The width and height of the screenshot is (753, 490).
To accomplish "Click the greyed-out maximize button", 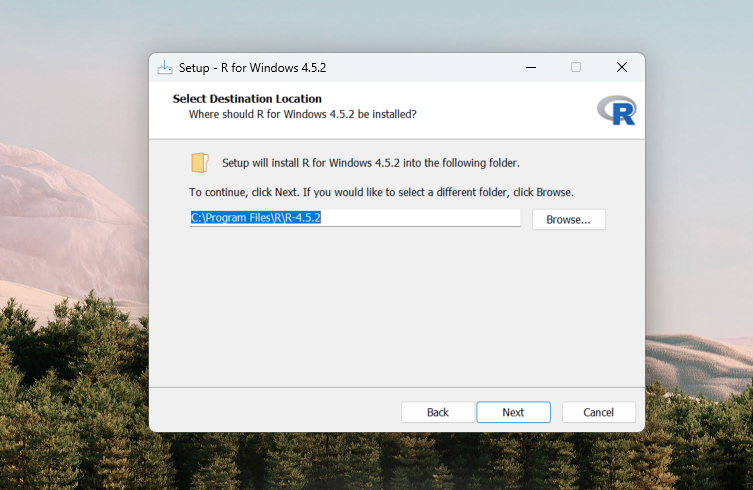I will [576, 67].
